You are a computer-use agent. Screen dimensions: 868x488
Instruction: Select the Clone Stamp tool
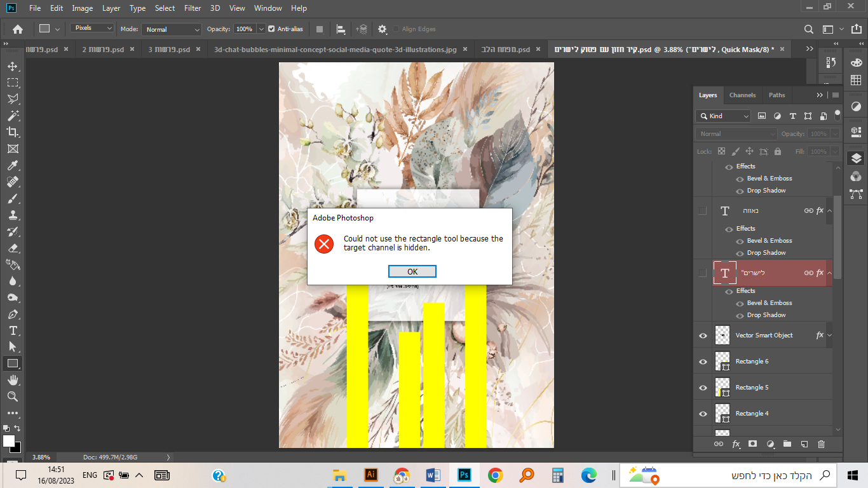[12, 215]
